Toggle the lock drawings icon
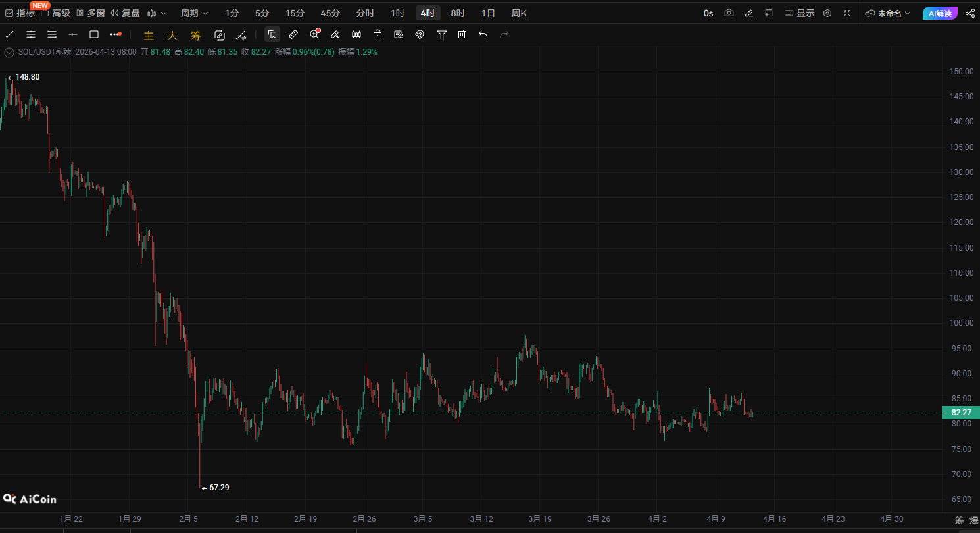Viewport: 980px width, 533px height. click(x=378, y=34)
